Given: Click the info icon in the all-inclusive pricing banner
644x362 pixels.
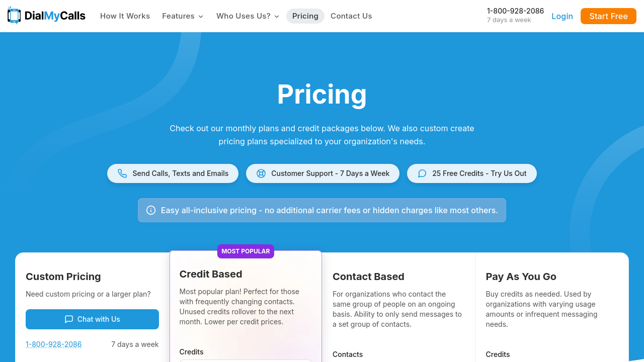Looking at the screenshot, I should 151,210.
